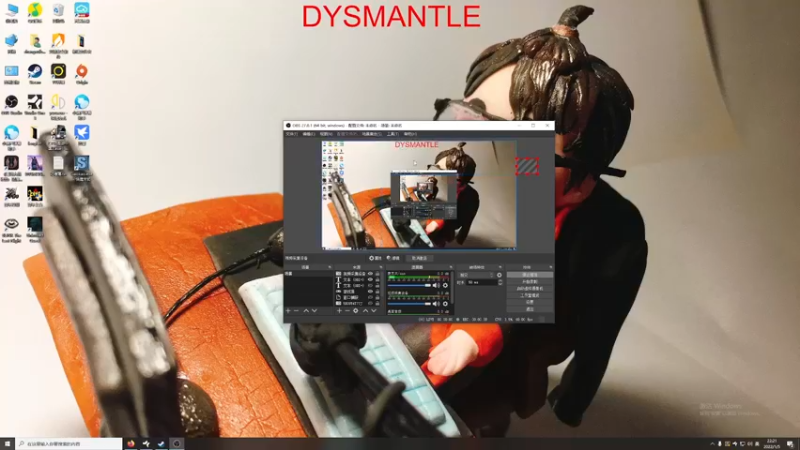Lock the visible 文本 (GDI+) text source
This screenshot has height=450, width=800.
tap(378, 280)
